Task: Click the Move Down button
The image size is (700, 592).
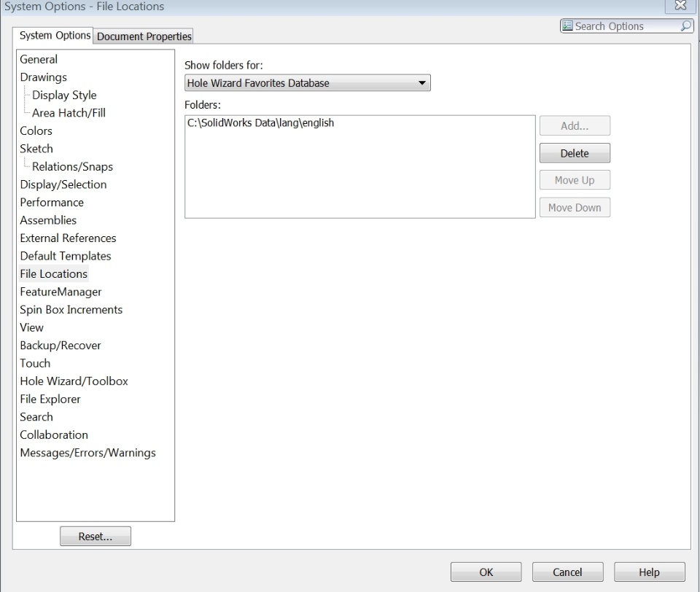Action: pos(575,208)
